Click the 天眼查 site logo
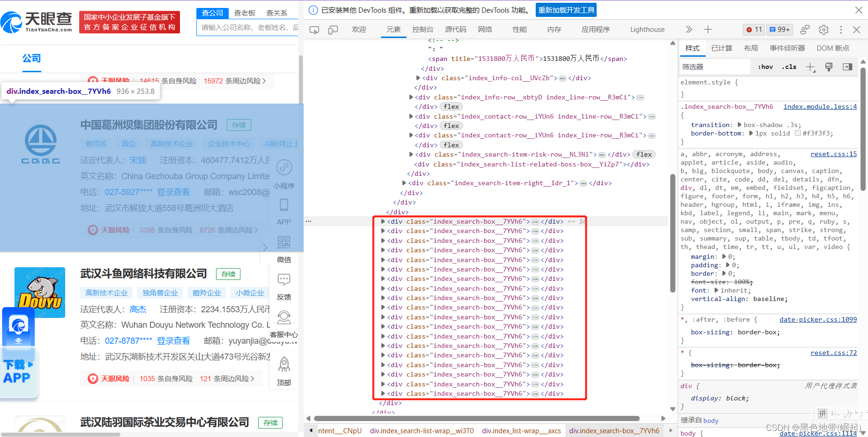The width and height of the screenshot is (868, 437). click(37, 22)
